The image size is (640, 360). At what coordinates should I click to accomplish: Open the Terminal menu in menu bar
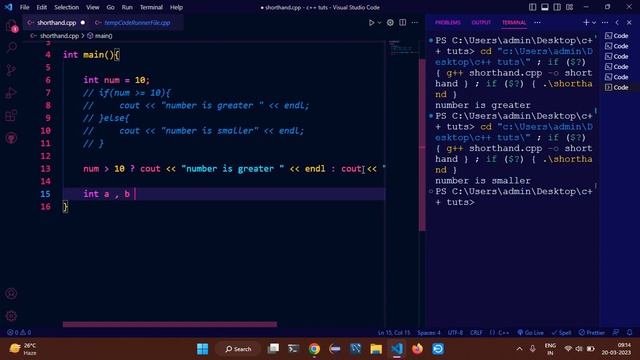tap(151, 7)
